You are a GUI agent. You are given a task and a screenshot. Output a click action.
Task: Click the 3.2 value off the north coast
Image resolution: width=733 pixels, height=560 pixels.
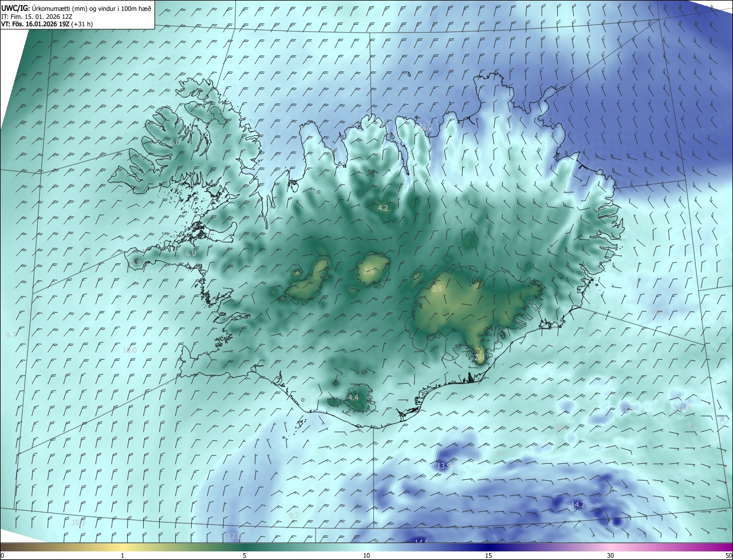(427, 127)
